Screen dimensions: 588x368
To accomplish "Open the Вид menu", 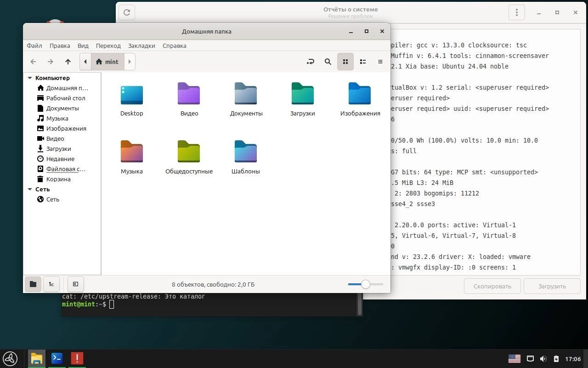I will tap(83, 46).
